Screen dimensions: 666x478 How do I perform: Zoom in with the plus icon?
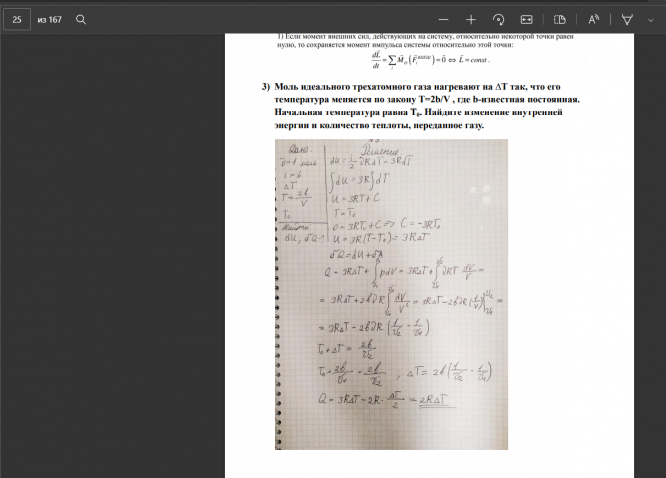tap(471, 20)
